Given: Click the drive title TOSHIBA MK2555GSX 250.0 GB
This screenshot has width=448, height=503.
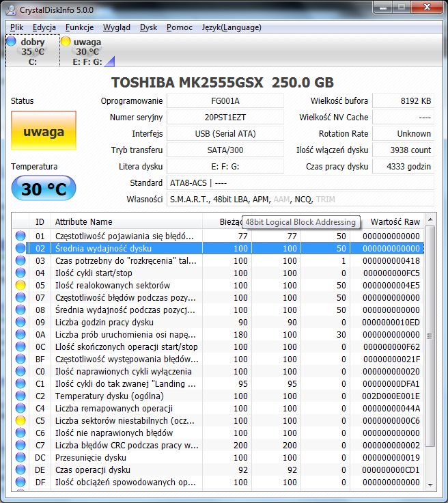Looking at the screenshot, I should pos(223,83).
